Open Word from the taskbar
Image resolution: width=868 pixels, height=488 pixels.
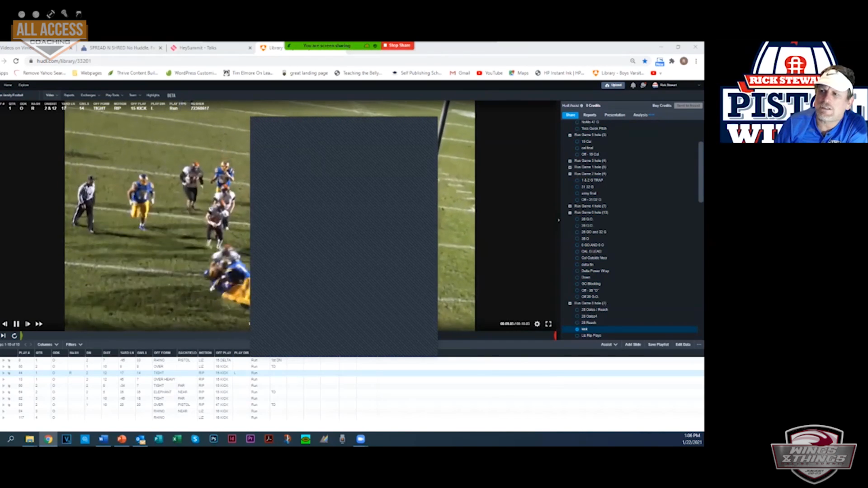click(x=103, y=439)
